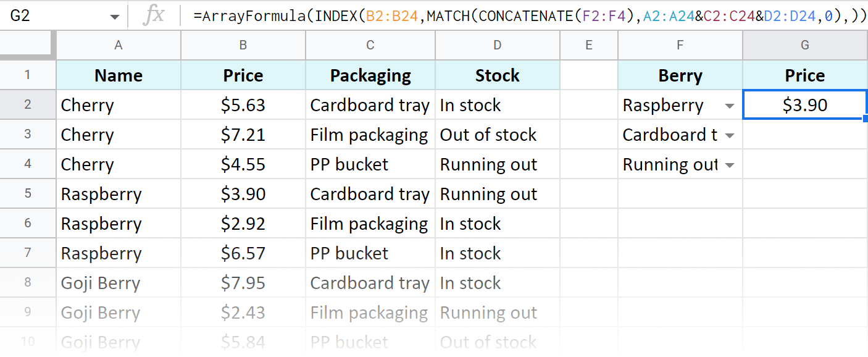Select row header 5
868x357 pixels.
click(x=28, y=194)
